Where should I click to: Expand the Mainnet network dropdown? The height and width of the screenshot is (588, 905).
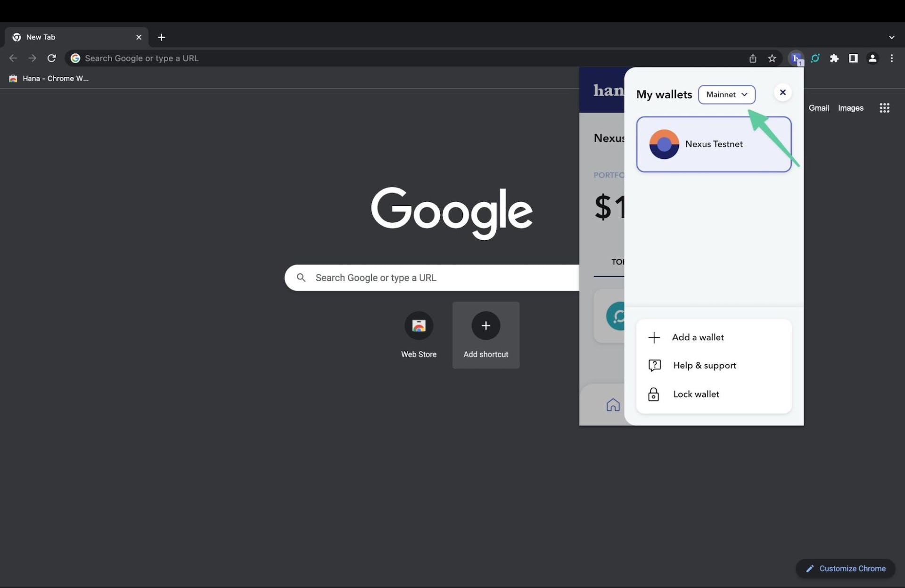[726, 94]
